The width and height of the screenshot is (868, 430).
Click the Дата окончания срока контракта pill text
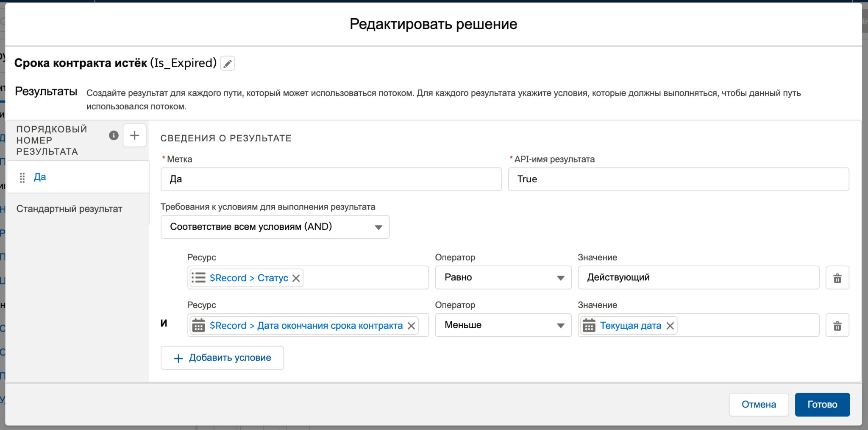click(306, 326)
